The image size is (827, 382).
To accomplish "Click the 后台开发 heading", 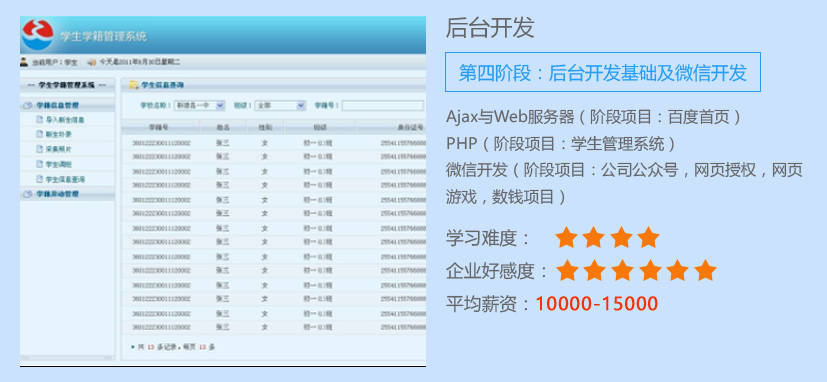I will 490,28.
